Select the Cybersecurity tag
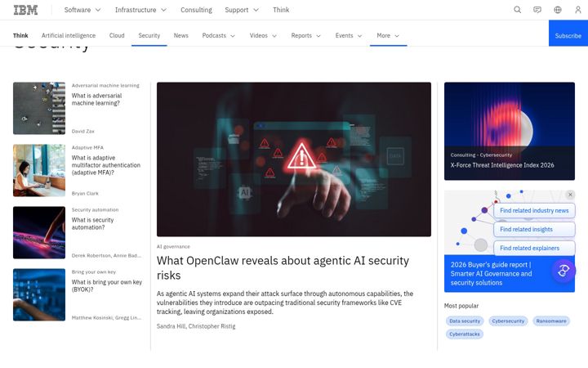The width and height of the screenshot is (588, 368). point(508,321)
